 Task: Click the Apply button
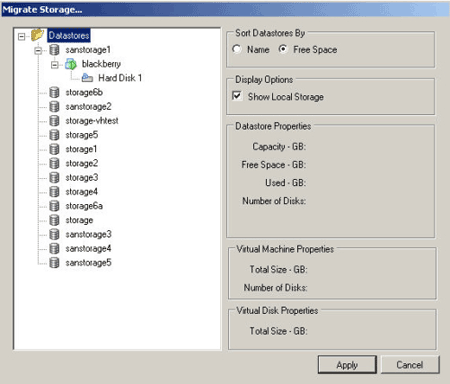click(347, 365)
